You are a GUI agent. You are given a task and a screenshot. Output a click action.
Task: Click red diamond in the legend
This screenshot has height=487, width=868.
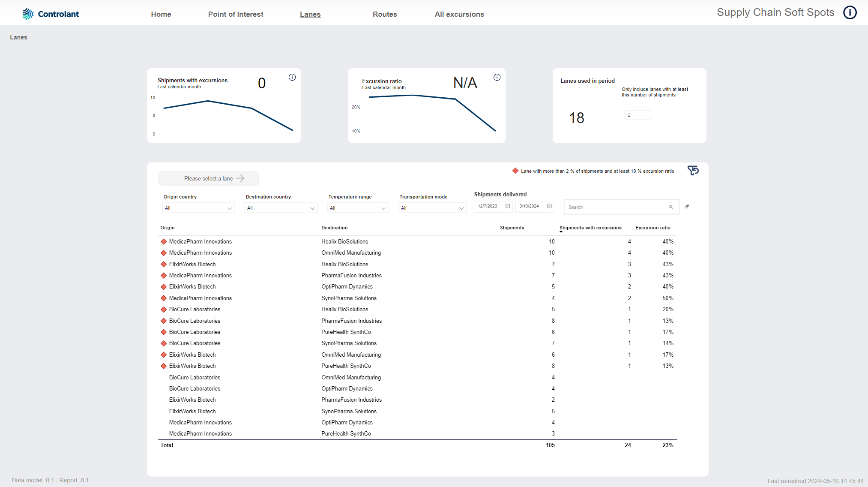point(515,171)
